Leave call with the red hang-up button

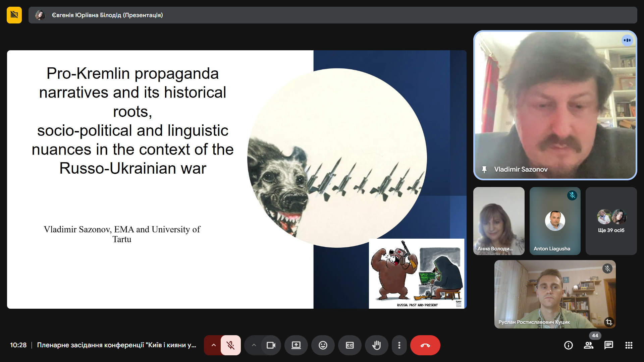click(425, 345)
